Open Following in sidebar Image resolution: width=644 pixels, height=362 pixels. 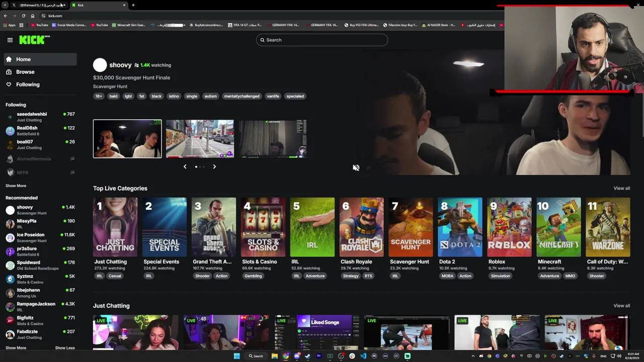40,84
